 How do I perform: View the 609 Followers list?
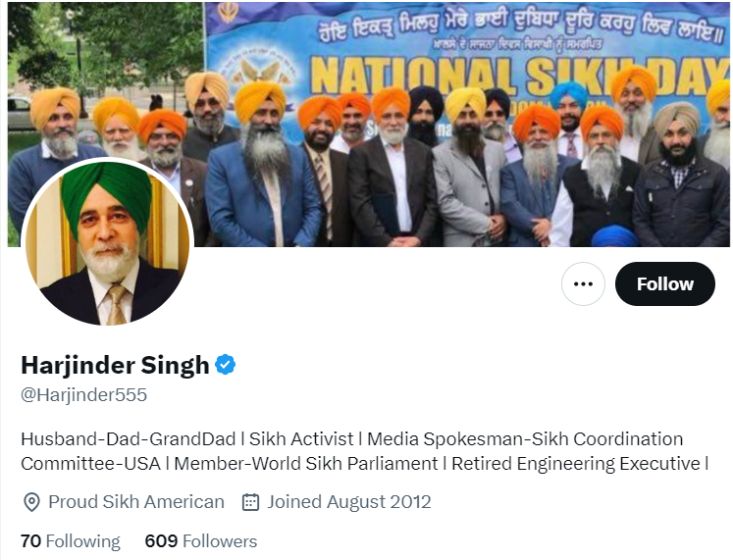click(201, 541)
